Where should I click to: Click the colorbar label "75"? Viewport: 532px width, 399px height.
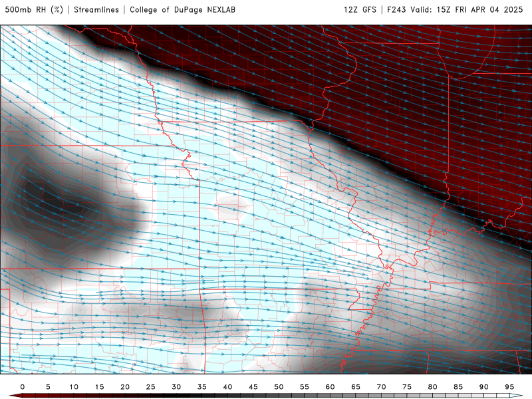[407, 387]
